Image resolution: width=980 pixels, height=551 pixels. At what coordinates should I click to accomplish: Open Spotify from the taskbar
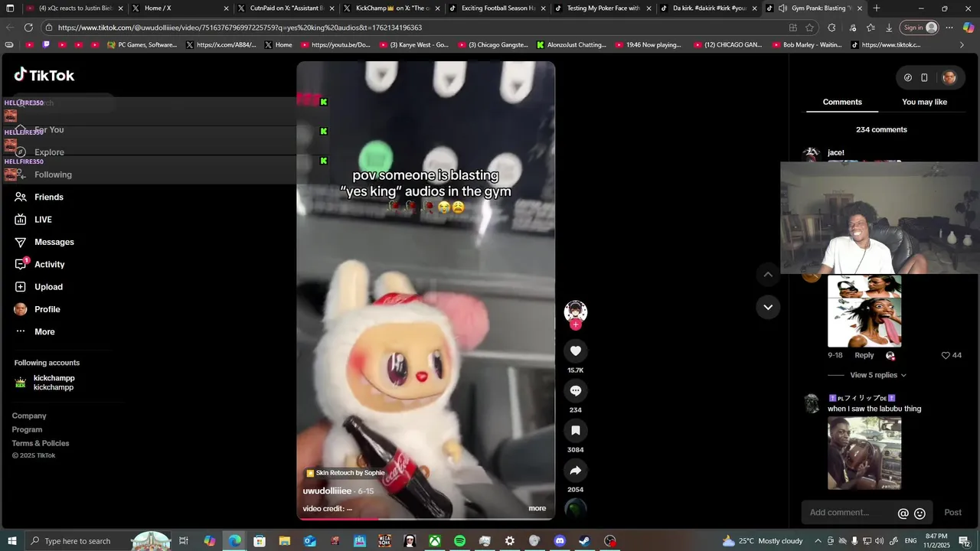click(x=459, y=541)
